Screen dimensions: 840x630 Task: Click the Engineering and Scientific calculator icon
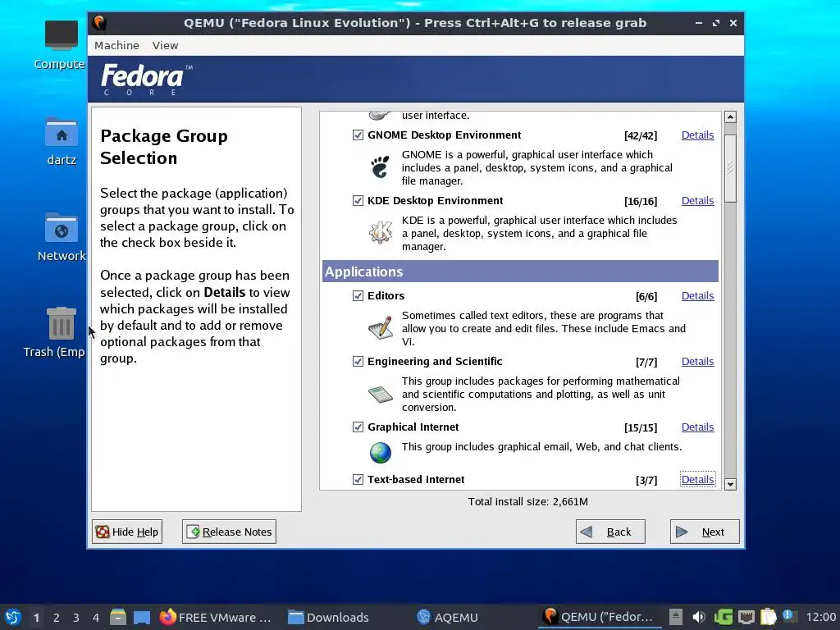click(x=381, y=395)
